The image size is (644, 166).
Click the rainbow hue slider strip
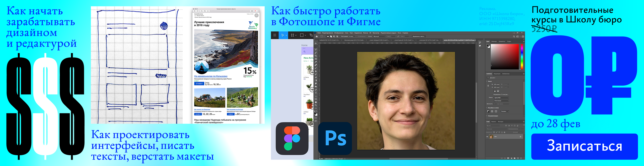pyautogui.click(x=521, y=57)
